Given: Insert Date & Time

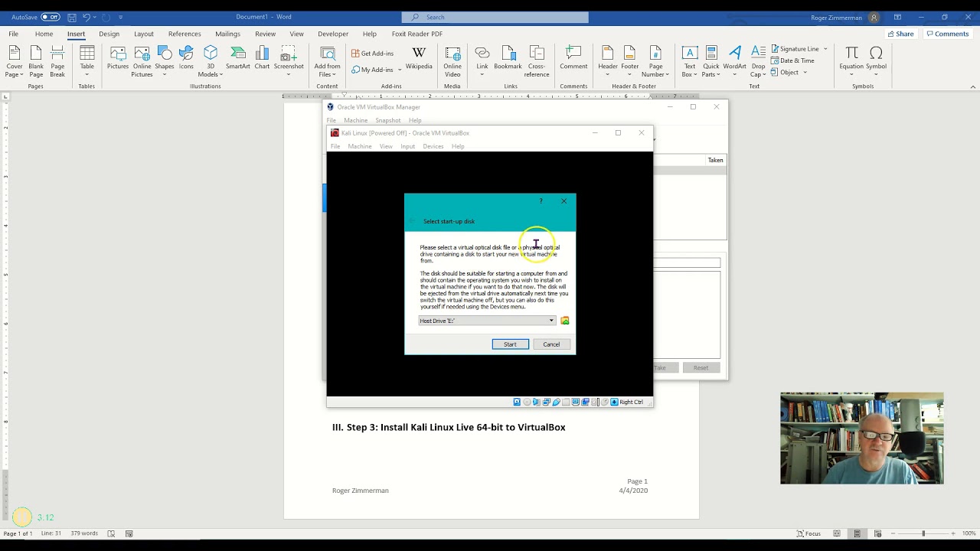Looking at the screenshot, I should (x=792, y=60).
